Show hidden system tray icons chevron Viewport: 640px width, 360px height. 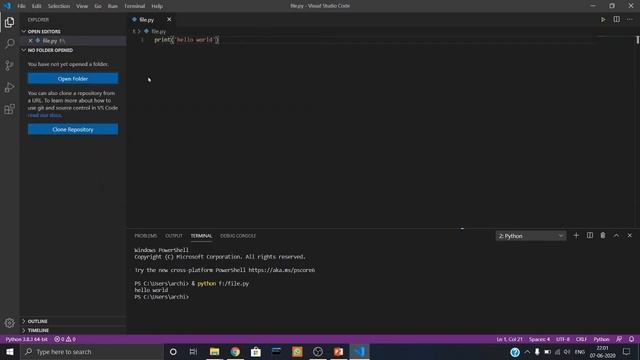pyautogui.click(x=527, y=351)
